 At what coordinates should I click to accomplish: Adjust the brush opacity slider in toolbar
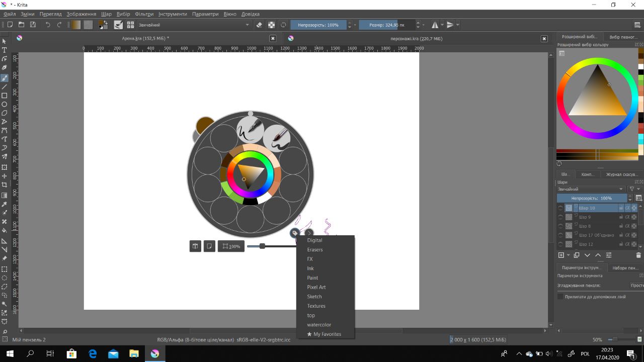[x=318, y=25]
